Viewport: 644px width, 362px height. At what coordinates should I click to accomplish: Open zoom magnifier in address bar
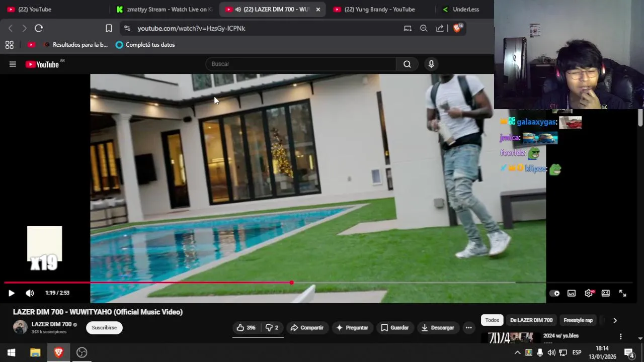coord(424,28)
